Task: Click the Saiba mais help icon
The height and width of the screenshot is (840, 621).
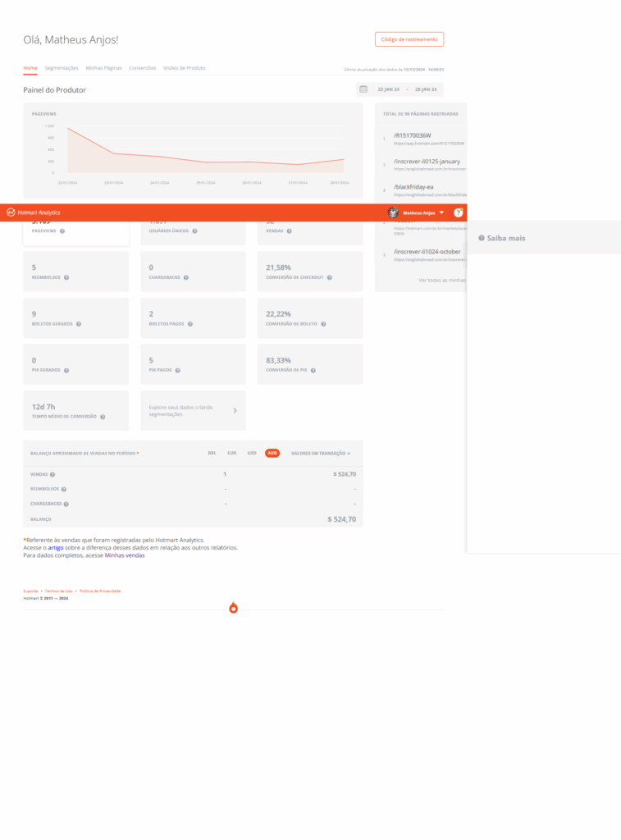Action: (482, 238)
